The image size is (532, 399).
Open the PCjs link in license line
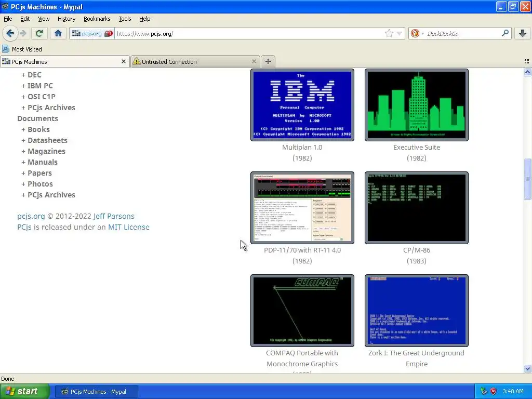click(24, 227)
